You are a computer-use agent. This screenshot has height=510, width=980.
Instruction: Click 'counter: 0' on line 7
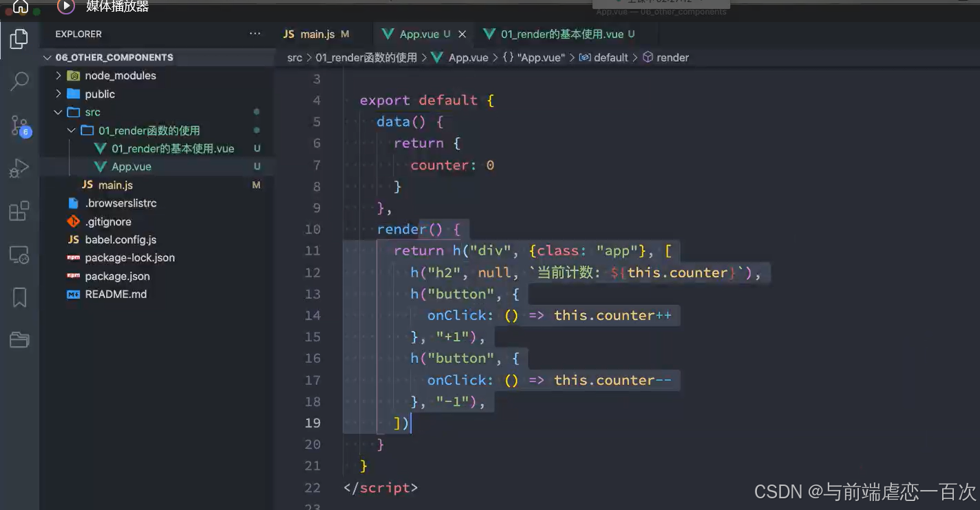(x=452, y=165)
